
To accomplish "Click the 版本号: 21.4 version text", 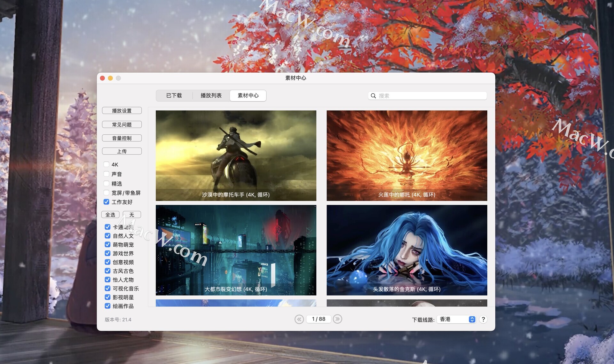I will click(x=118, y=320).
